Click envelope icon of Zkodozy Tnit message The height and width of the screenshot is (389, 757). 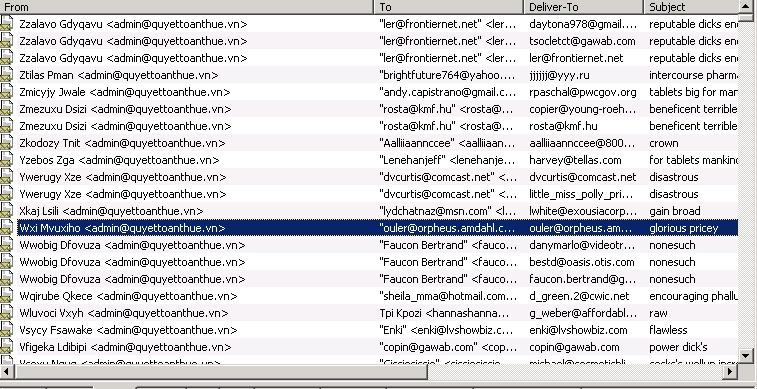tap(6, 143)
